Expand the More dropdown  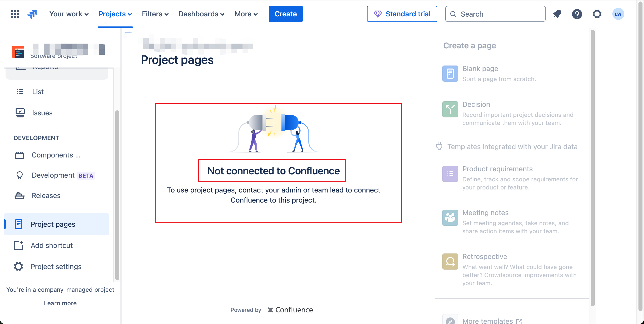pyautogui.click(x=246, y=14)
